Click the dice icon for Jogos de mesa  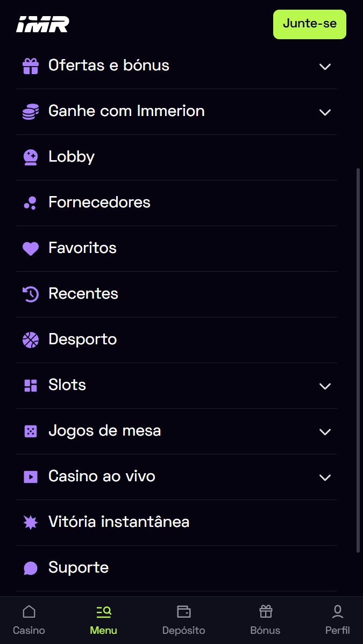click(x=31, y=431)
